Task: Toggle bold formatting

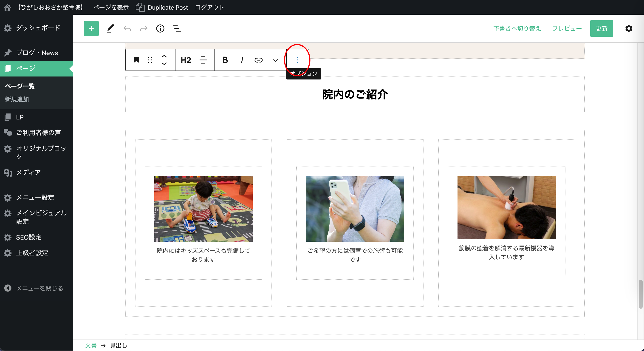Action: [225, 60]
